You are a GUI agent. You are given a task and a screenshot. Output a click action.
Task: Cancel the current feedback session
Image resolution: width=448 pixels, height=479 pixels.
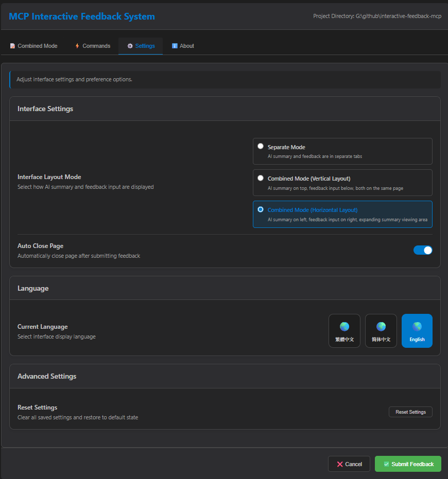pos(349,464)
